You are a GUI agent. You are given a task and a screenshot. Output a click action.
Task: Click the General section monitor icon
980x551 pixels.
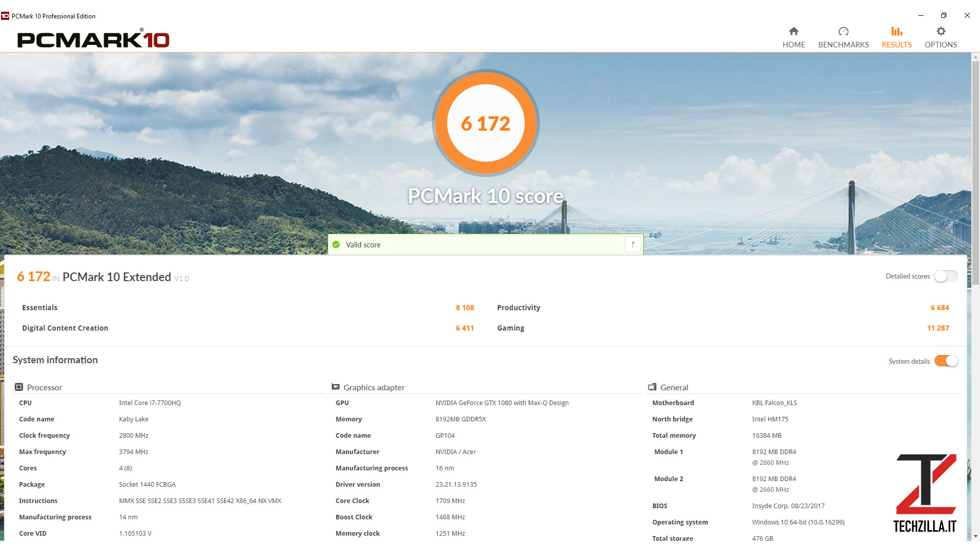click(x=652, y=387)
